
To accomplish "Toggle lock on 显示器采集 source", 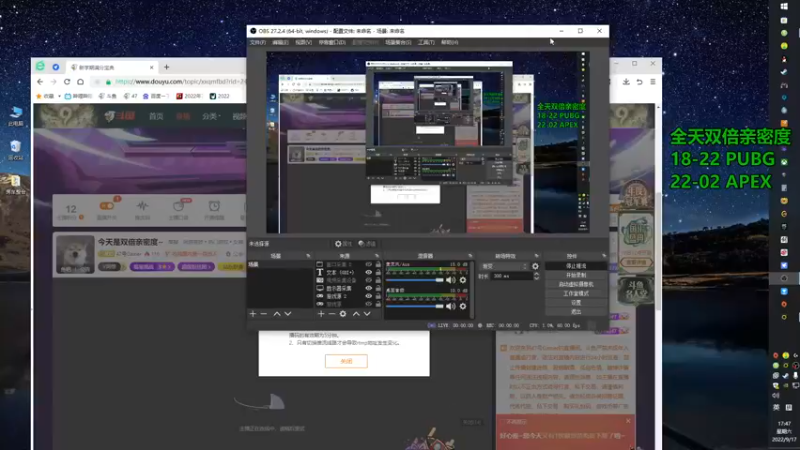I will (x=378, y=288).
